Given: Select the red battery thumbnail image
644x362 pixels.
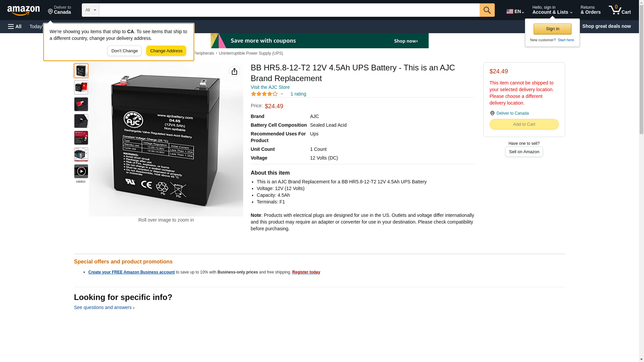Looking at the screenshot, I should pyautogui.click(x=81, y=87).
